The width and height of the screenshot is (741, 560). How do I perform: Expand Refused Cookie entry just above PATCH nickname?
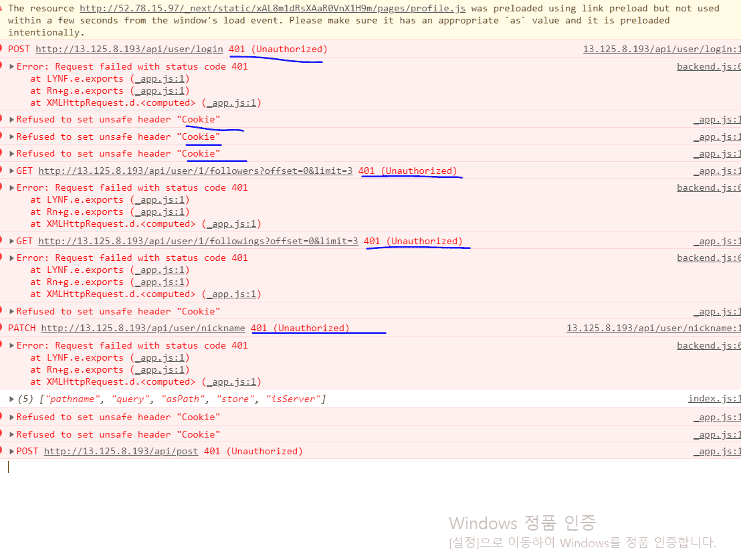pos(12,311)
